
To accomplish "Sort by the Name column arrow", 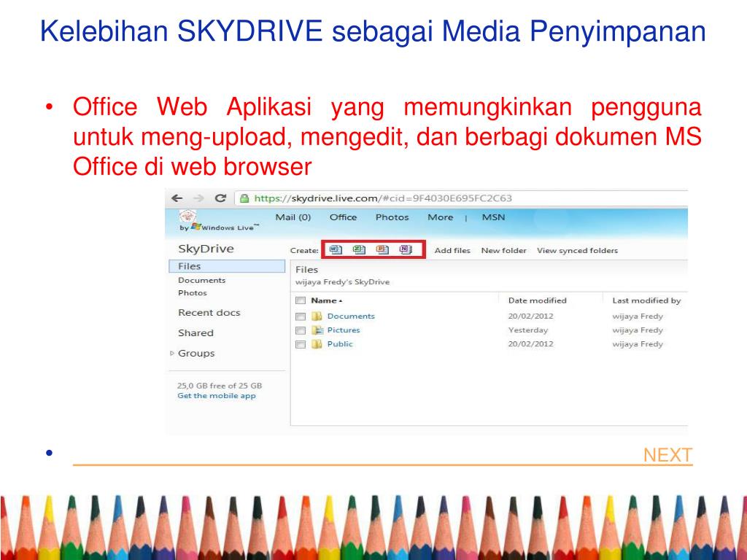I will (x=341, y=301).
